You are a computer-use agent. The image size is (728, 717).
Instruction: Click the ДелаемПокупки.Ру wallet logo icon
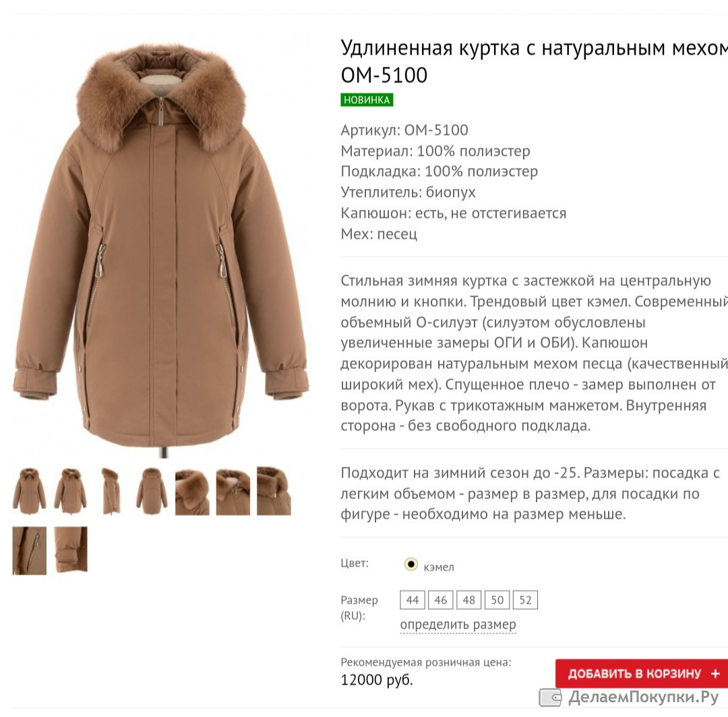click(x=550, y=697)
